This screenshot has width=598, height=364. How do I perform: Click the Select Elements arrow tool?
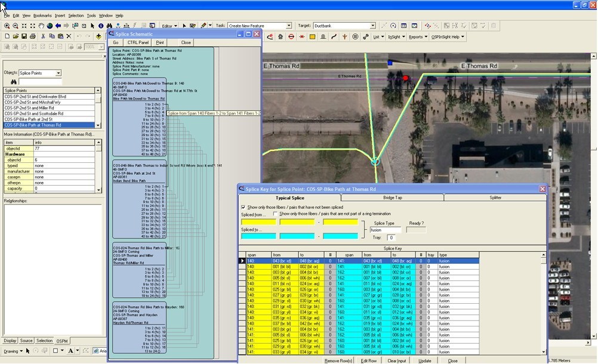click(x=93, y=26)
